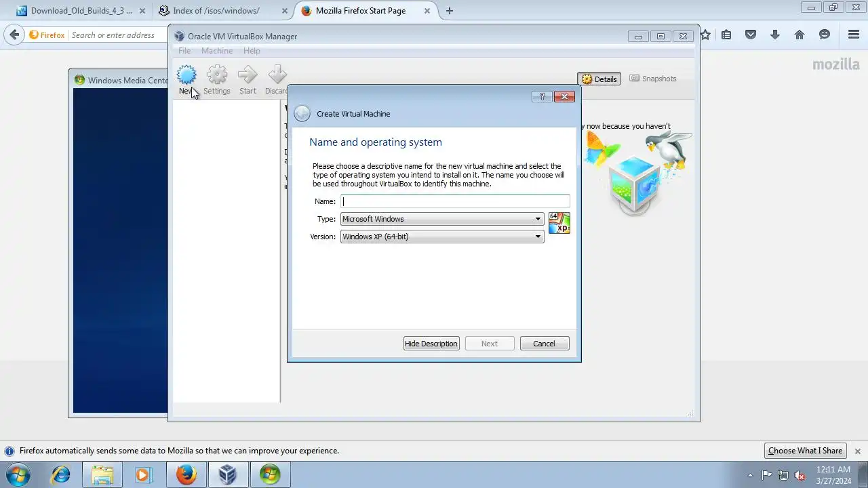
Task: Close the Create Virtual Machine dialog
Action: (x=564, y=97)
